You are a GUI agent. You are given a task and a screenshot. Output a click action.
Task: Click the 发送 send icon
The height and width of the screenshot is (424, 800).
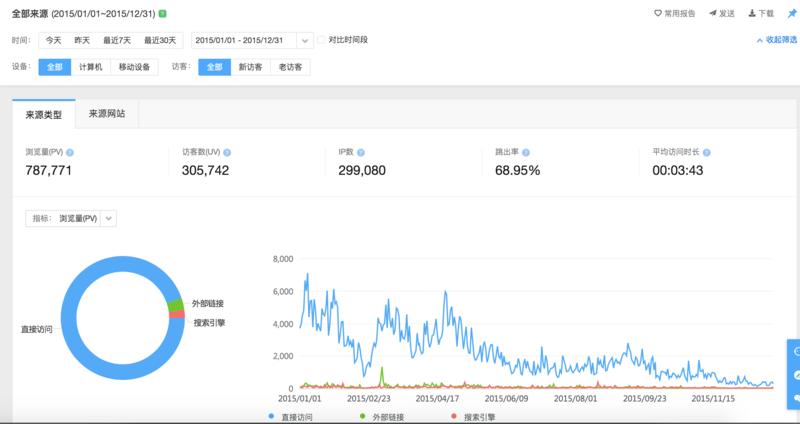(713, 13)
